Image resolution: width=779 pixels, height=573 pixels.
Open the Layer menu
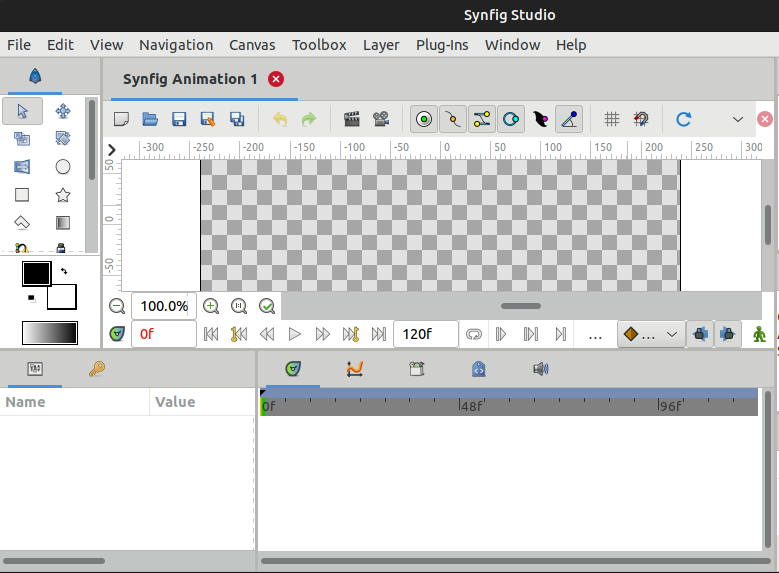point(381,45)
